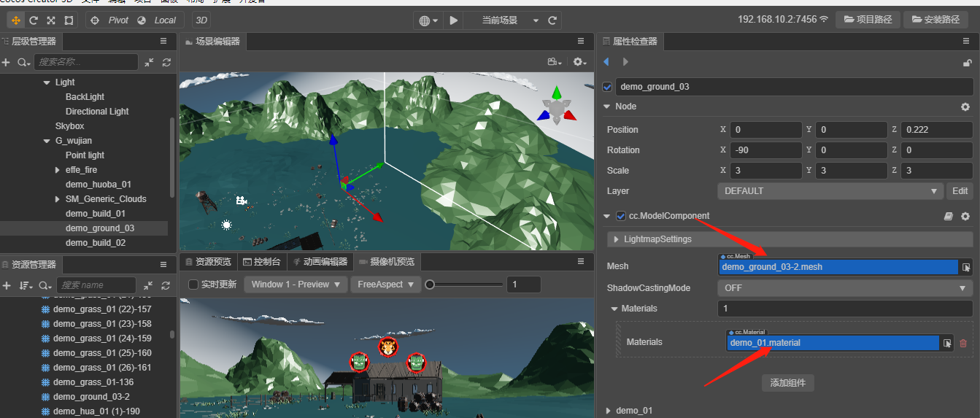Open the 层级管理器 panel menu

(x=163, y=42)
